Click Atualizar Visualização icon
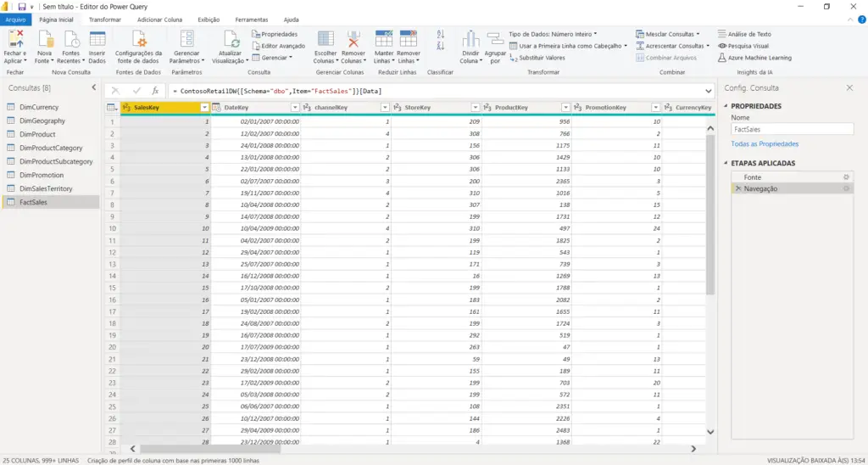The image size is (868, 465). click(231, 39)
